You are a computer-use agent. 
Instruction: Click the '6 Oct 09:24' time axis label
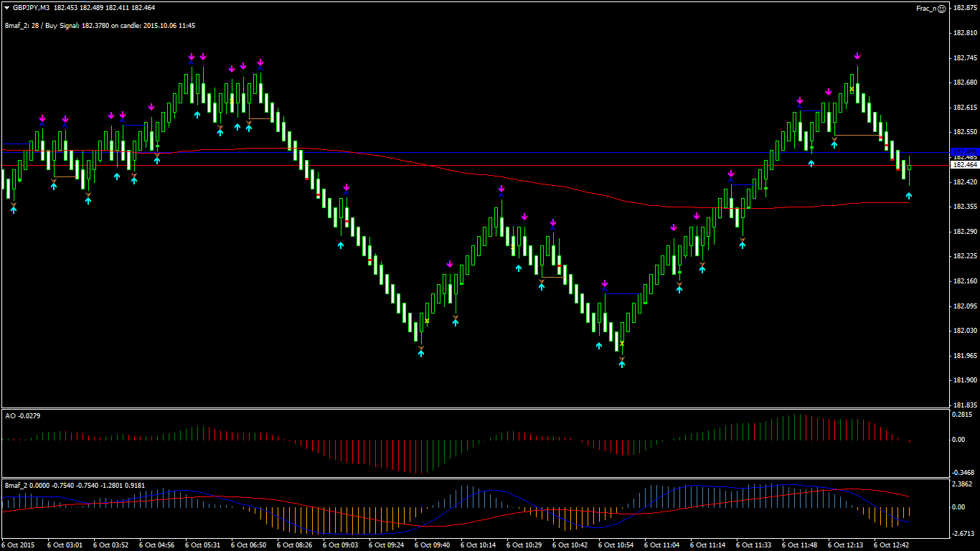(387, 545)
